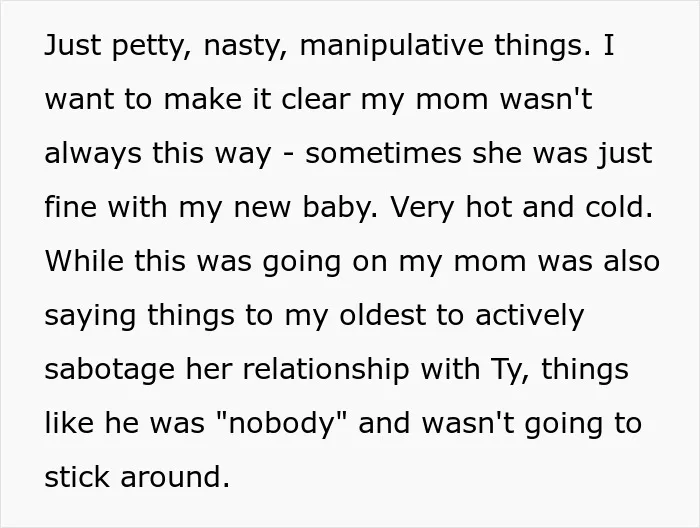The height and width of the screenshot is (528, 700).
Task: Click the word "petty," in the first line
Action: (152, 46)
